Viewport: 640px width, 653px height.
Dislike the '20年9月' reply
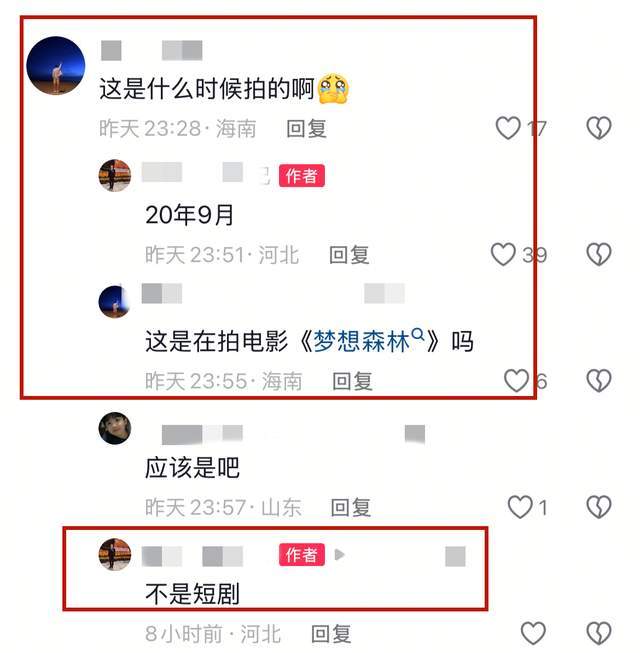pyautogui.click(x=599, y=254)
